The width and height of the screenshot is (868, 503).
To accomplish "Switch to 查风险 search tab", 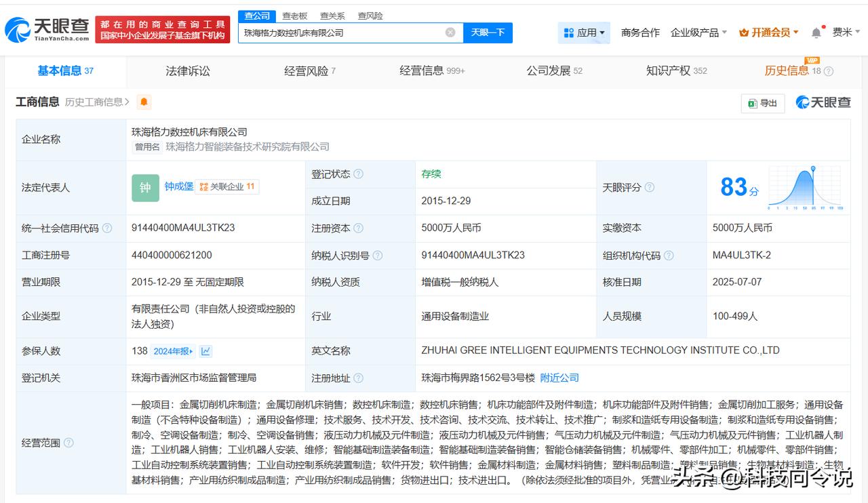I will (x=370, y=16).
